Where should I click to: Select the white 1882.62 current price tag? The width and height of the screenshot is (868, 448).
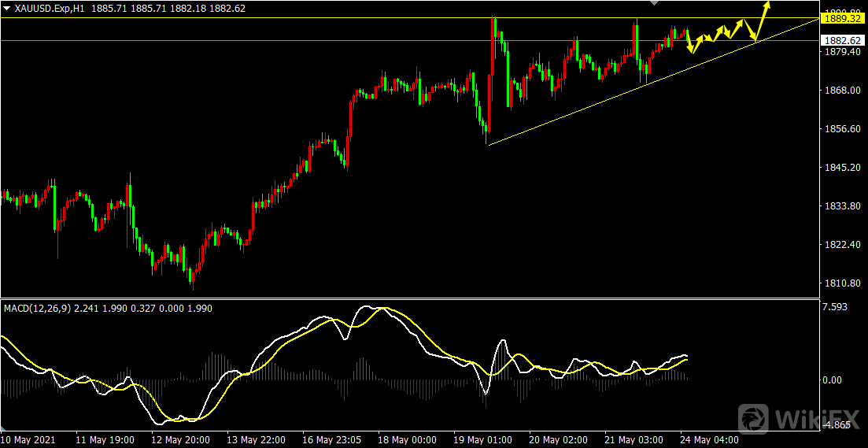tap(843, 40)
